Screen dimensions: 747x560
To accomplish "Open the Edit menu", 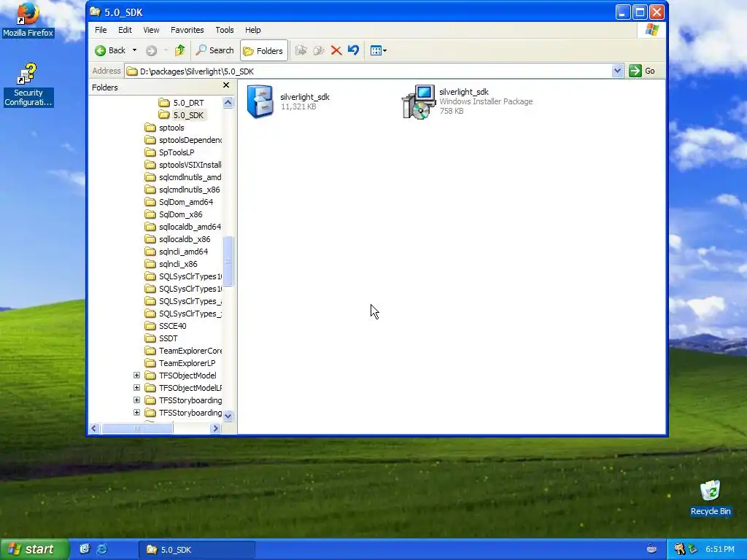I will tap(125, 30).
